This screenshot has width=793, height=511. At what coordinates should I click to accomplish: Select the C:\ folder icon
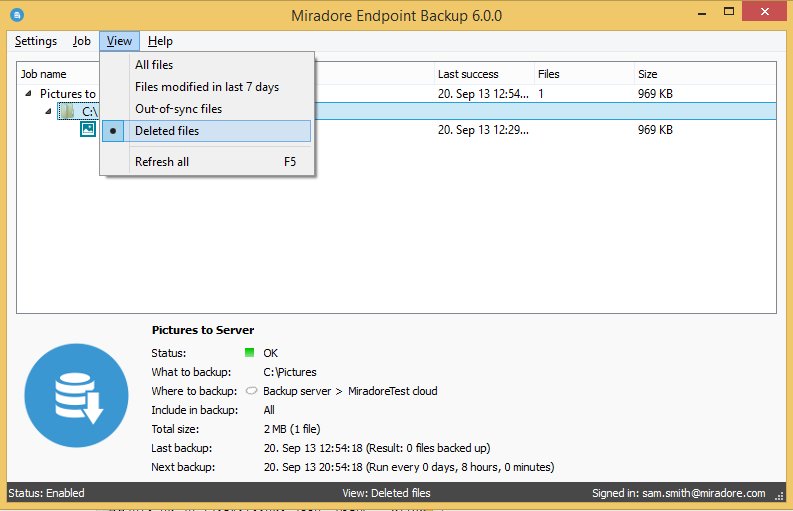coord(67,111)
